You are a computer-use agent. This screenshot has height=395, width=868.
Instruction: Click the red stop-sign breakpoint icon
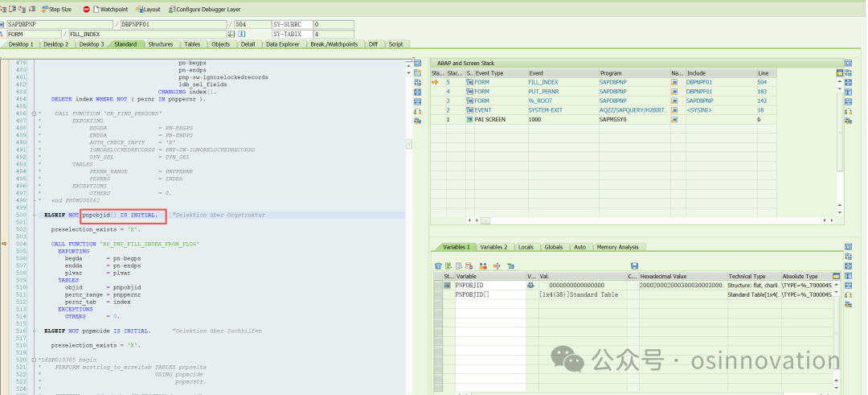tap(86, 10)
